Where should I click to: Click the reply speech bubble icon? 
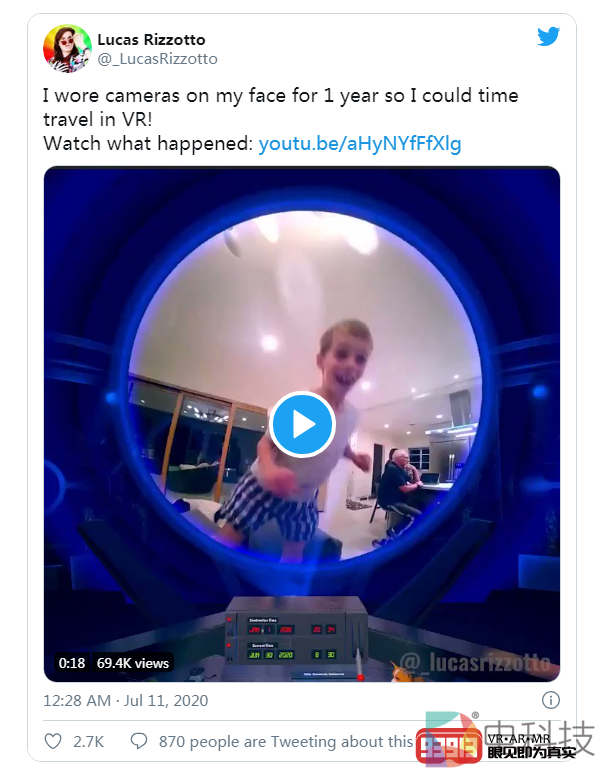pyautogui.click(x=139, y=741)
